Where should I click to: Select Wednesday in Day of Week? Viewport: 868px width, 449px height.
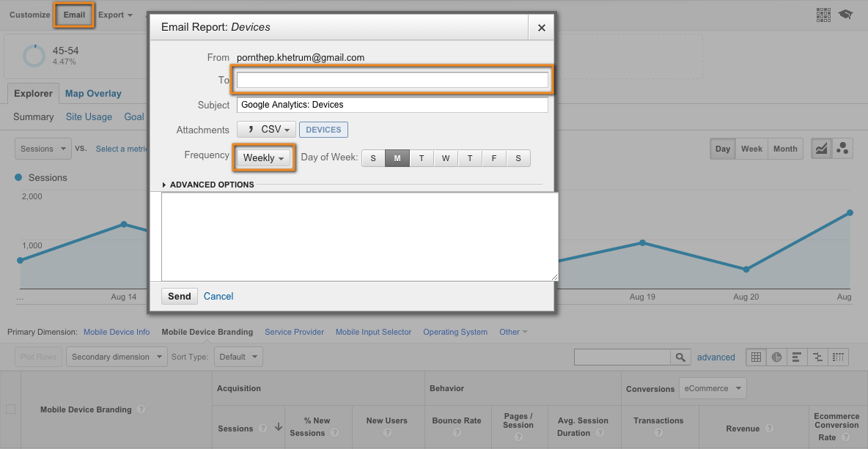[x=446, y=158]
